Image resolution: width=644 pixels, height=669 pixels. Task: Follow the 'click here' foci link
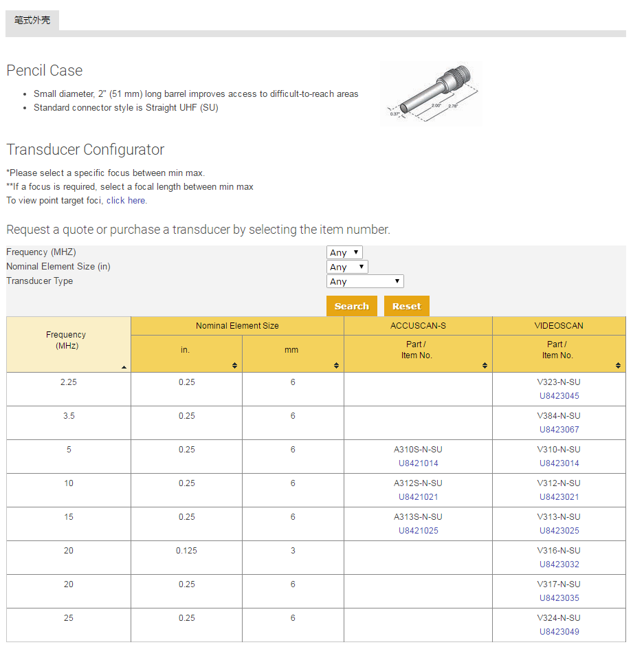(x=126, y=201)
